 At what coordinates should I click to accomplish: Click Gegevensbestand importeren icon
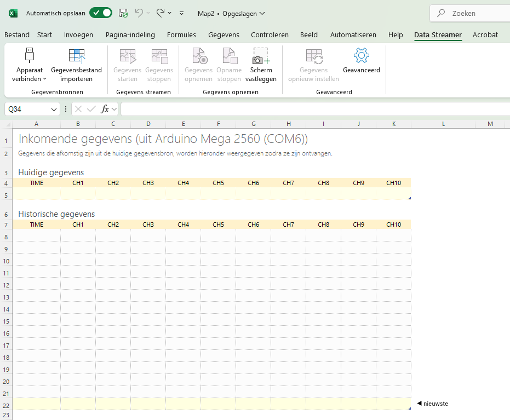coord(77,56)
